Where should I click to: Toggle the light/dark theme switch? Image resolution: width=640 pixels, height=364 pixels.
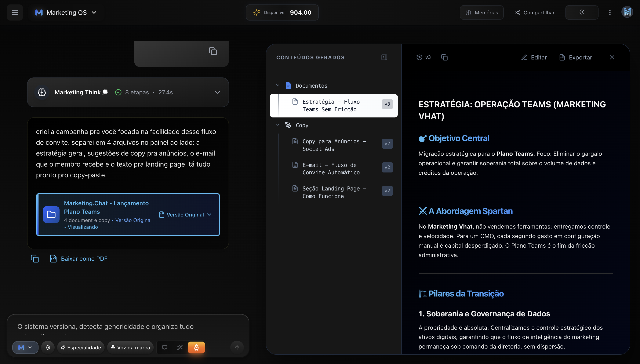pos(582,12)
